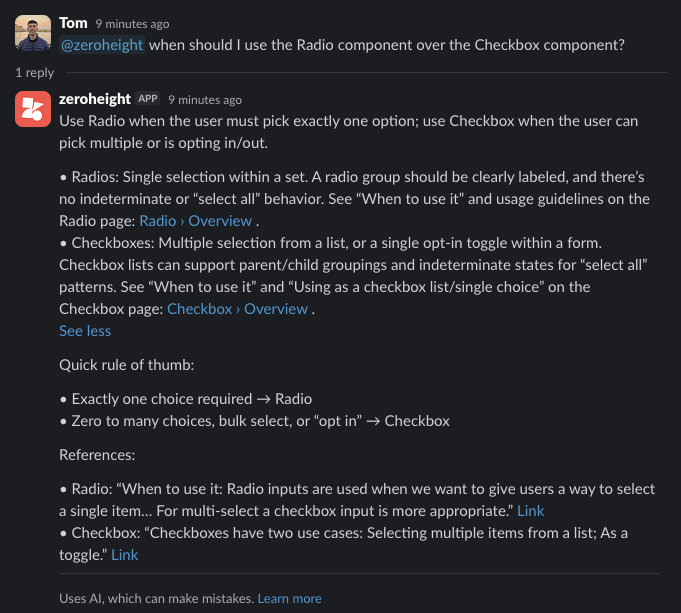Viewport: 681px width, 613px height.
Task: Click the zeroheight app logo avatar
Action: (x=33, y=109)
